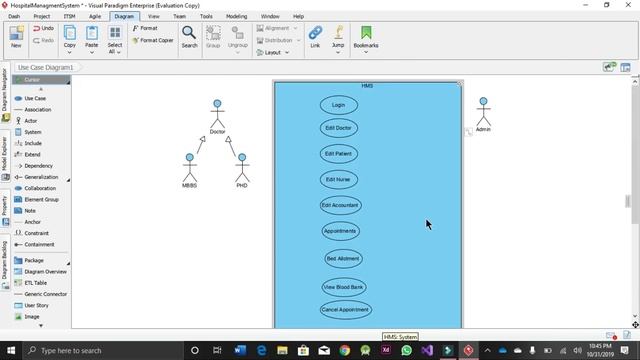
Task: Undo the last action
Action: point(43,28)
